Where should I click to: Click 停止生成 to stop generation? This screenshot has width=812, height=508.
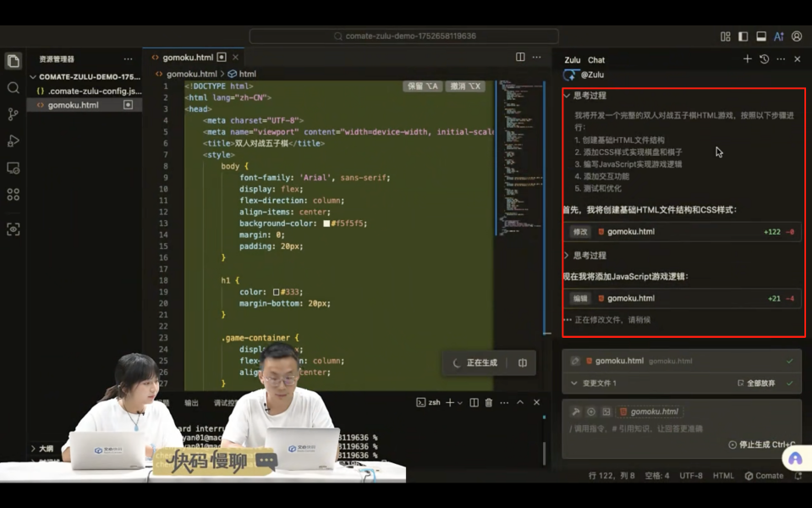(x=761, y=444)
